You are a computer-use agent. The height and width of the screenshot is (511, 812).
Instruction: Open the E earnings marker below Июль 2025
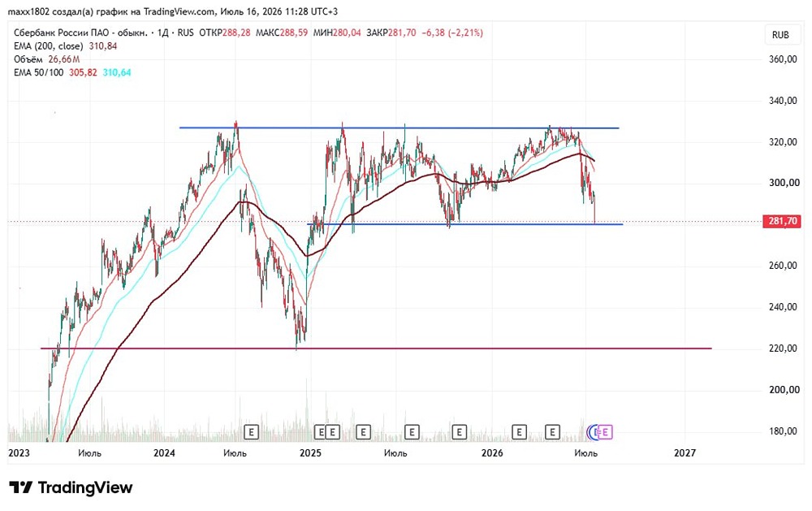(412, 431)
